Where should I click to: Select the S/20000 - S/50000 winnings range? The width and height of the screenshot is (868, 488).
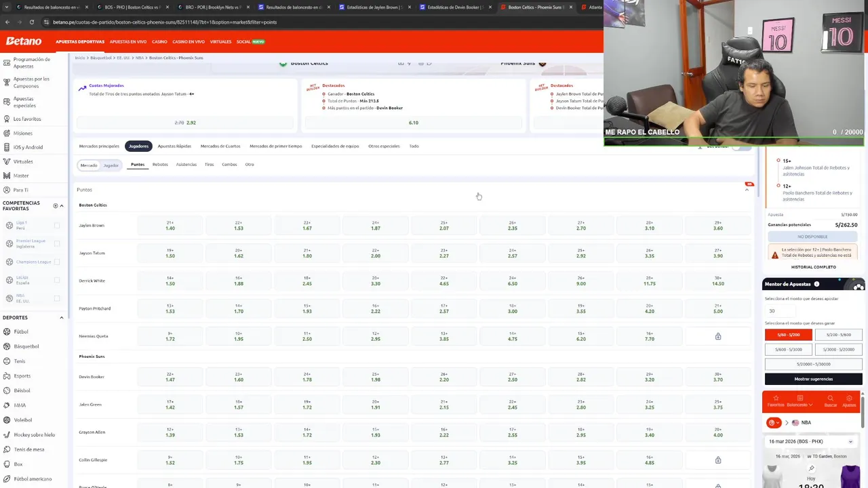tap(814, 364)
